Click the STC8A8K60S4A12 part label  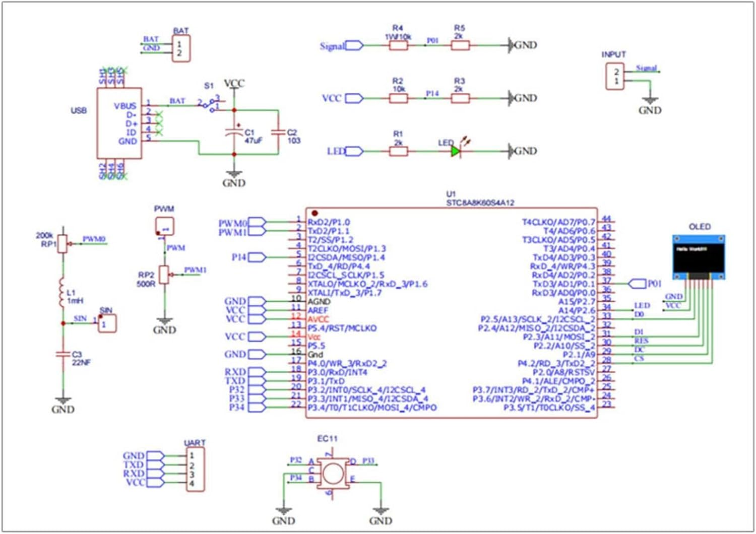tap(480, 203)
